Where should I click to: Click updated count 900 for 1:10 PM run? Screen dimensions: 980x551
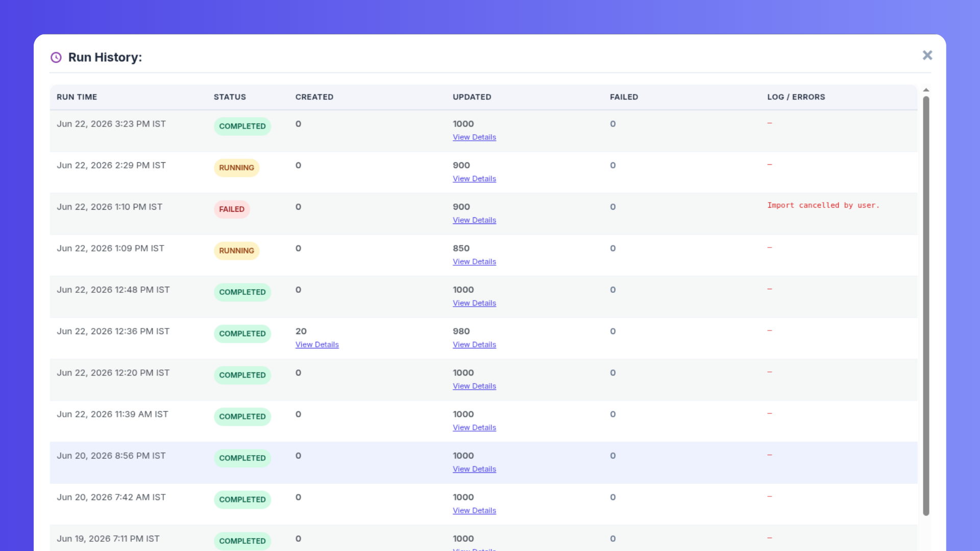[x=461, y=207]
